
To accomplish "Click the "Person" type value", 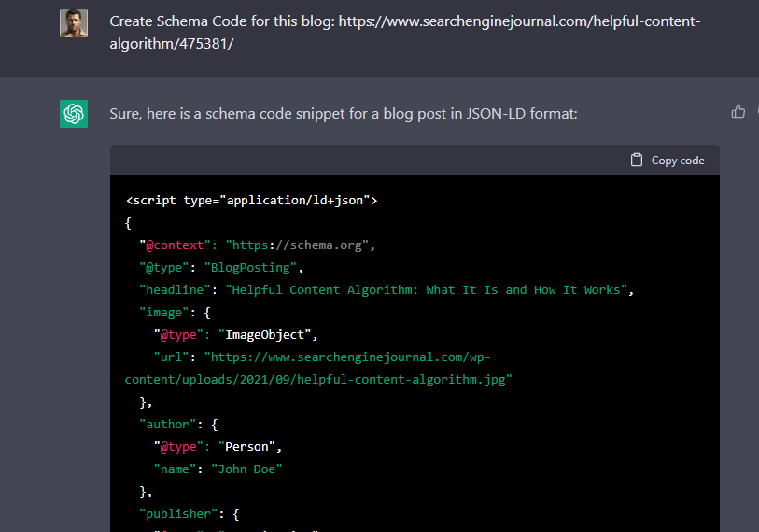I will point(246,447).
